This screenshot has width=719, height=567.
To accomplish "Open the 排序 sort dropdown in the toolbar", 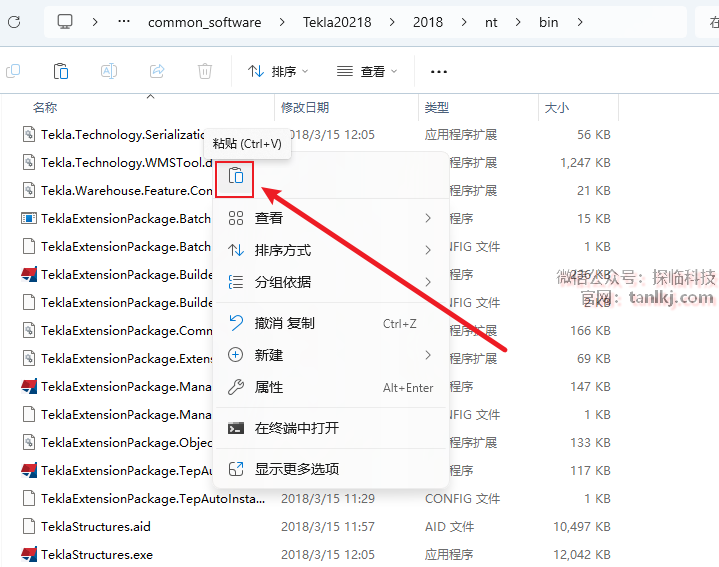I will 278,72.
